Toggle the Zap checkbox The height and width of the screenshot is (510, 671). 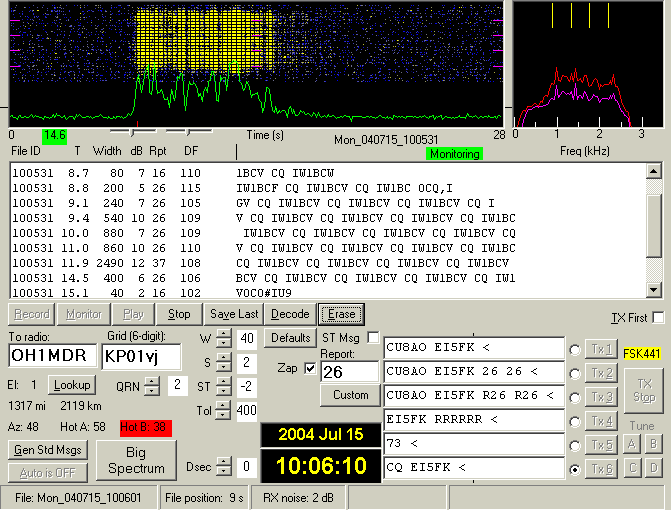coord(310,367)
